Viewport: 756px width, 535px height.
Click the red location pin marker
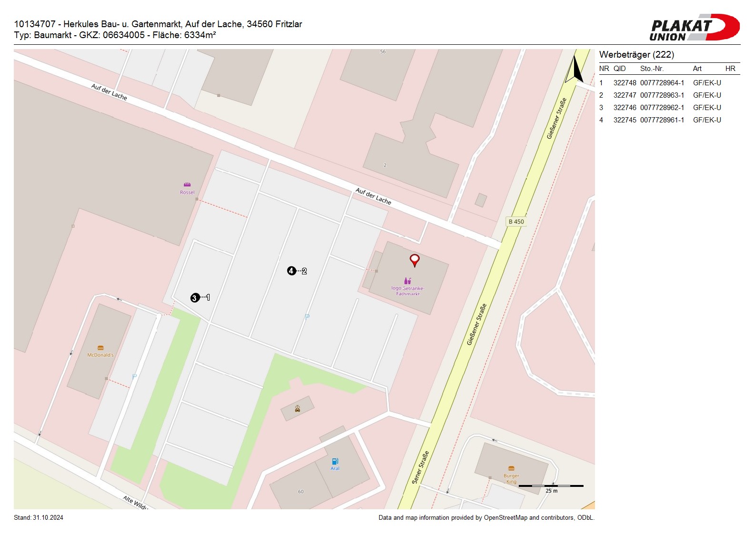pos(414,260)
